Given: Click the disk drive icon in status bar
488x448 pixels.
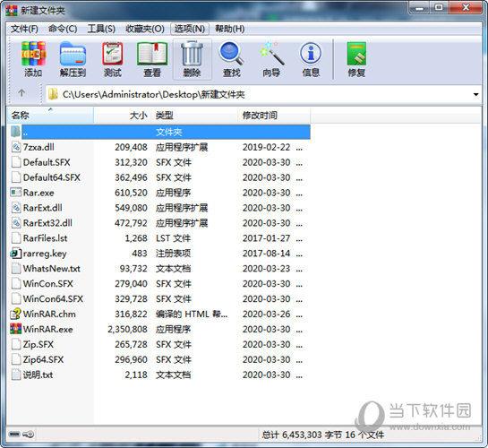Looking at the screenshot, I should click(x=14, y=434).
